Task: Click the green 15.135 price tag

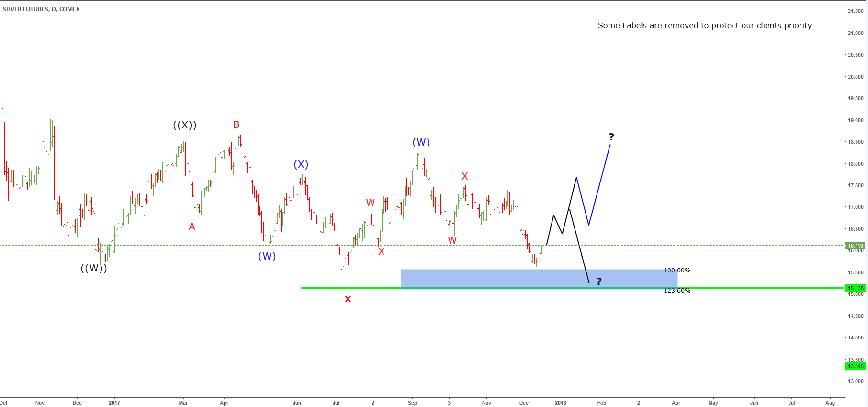Action: click(x=855, y=288)
